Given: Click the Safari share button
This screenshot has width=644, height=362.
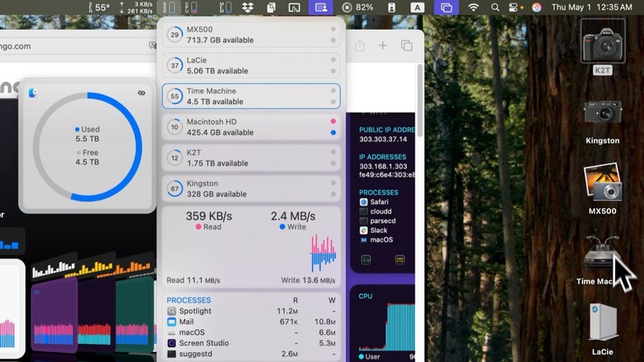Looking at the screenshot, I should [360, 45].
